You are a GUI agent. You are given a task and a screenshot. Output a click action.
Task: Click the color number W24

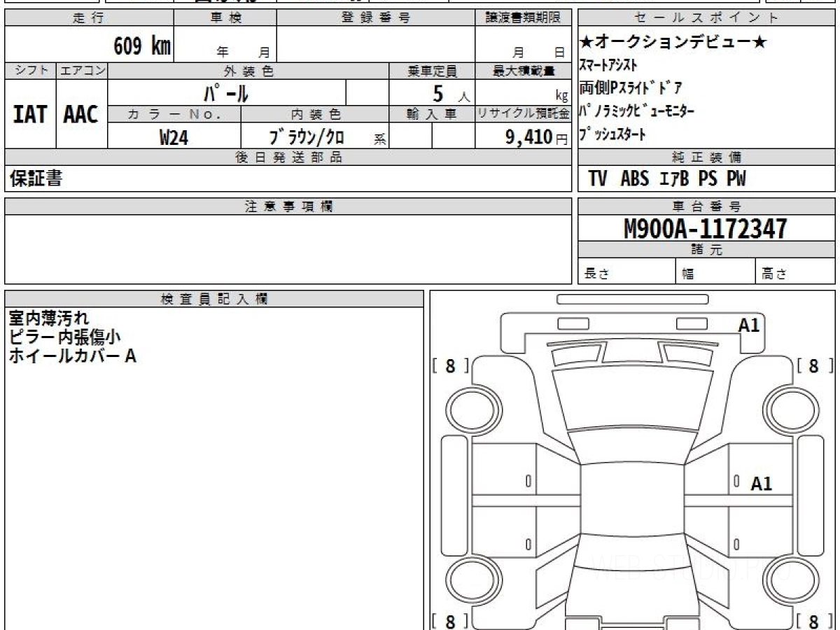click(174, 137)
